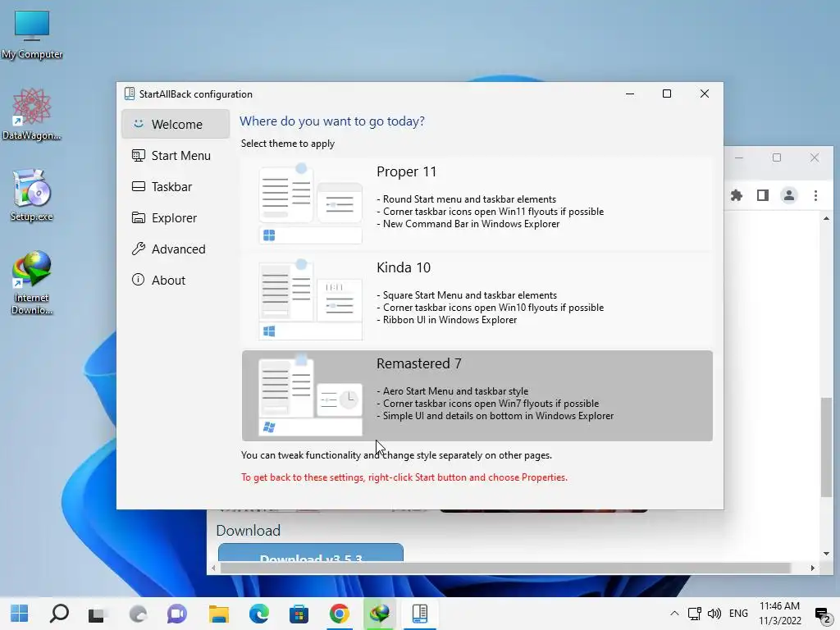Image resolution: width=840 pixels, height=630 pixels.
Task: Maximize the Chrome window behind
Action: pyautogui.click(x=777, y=157)
